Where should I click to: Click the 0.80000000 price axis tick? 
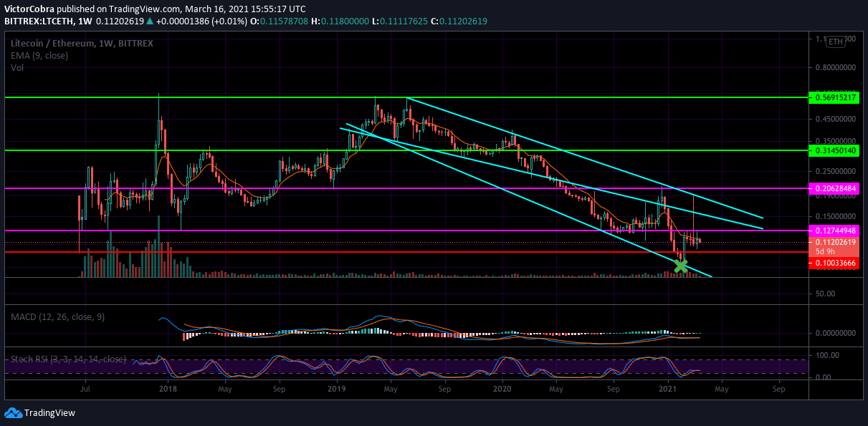[x=834, y=67]
